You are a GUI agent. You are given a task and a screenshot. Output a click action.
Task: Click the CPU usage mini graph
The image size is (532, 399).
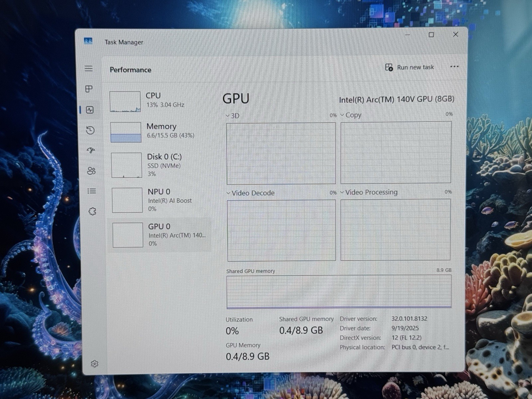click(x=125, y=102)
